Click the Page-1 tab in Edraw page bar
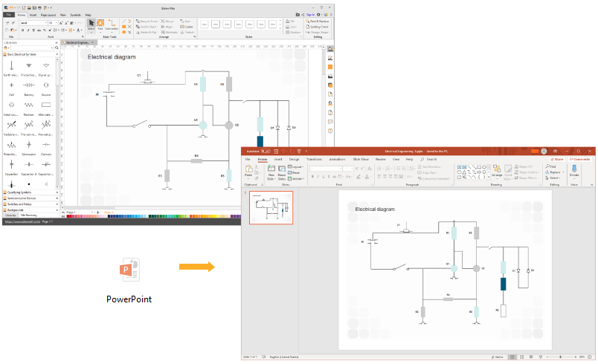Screen dimensions: 598x364 pos(109,212)
